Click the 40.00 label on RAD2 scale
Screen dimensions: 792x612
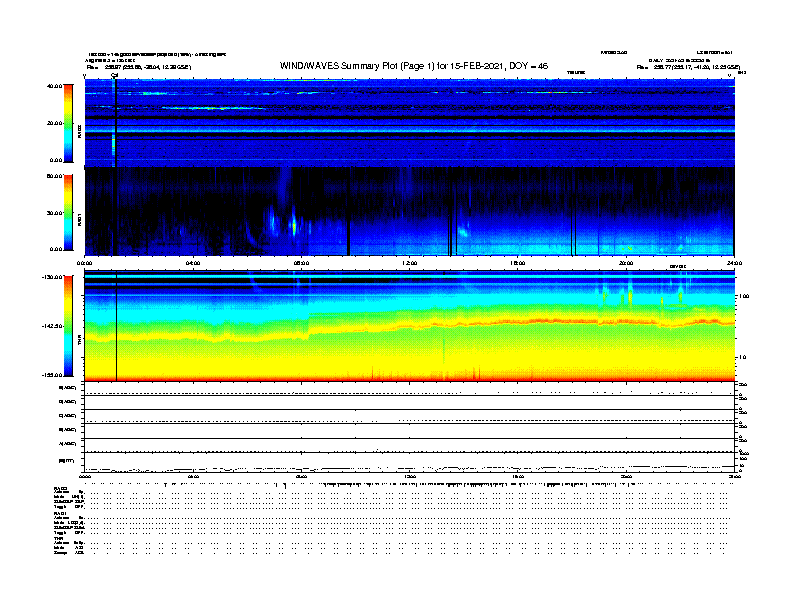[54, 86]
